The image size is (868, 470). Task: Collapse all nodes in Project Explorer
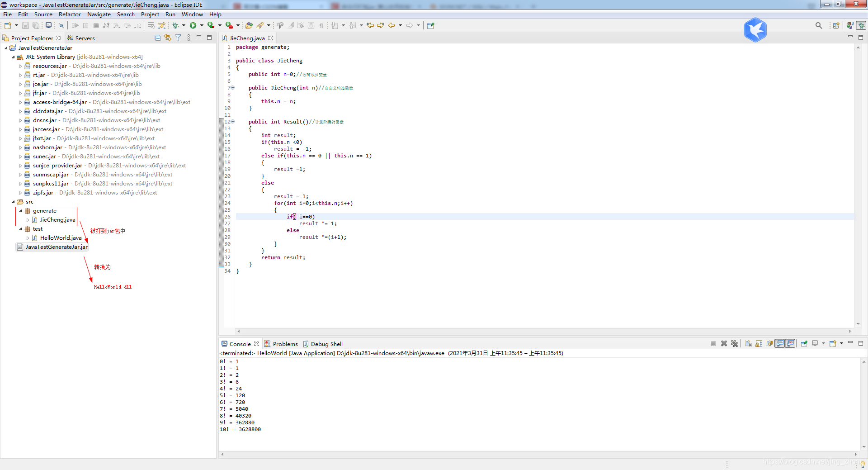pos(157,38)
